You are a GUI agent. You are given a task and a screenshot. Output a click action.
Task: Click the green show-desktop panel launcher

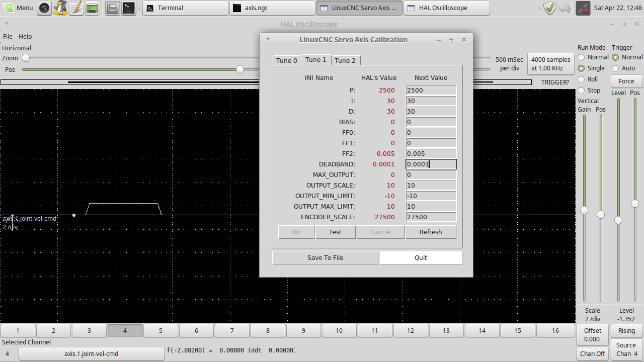tap(92, 8)
